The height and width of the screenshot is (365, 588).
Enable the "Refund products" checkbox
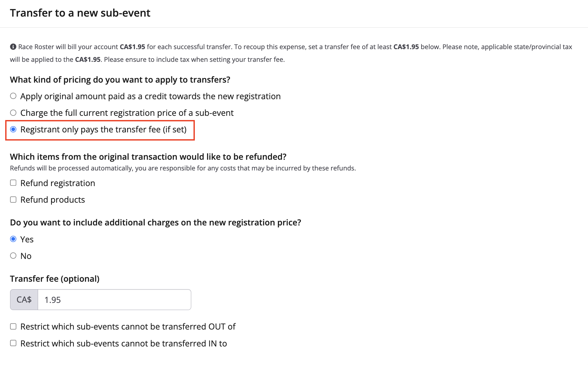[13, 199]
